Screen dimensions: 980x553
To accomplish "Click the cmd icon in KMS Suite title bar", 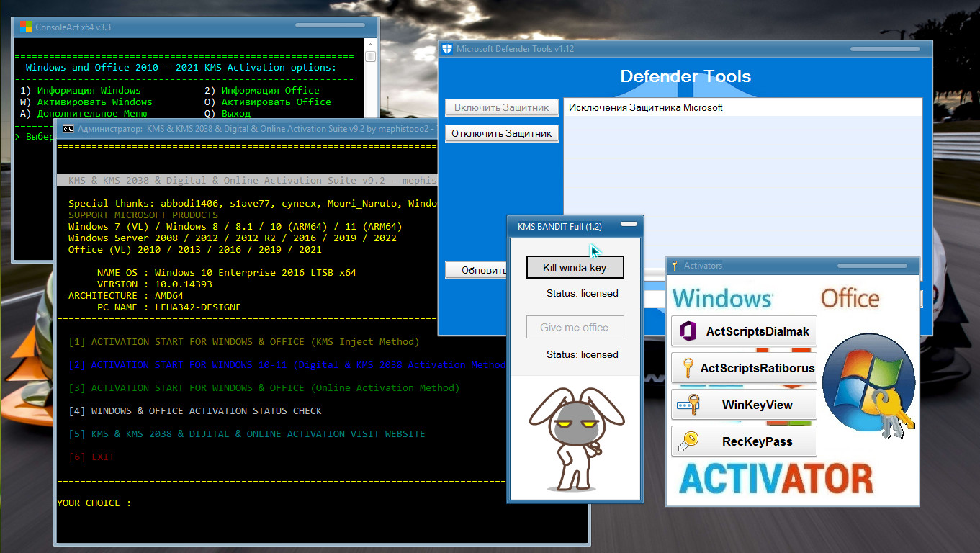I will pyautogui.click(x=68, y=129).
